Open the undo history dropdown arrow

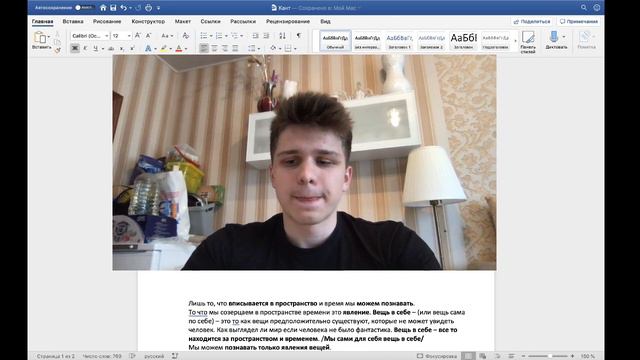click(130, 8)
